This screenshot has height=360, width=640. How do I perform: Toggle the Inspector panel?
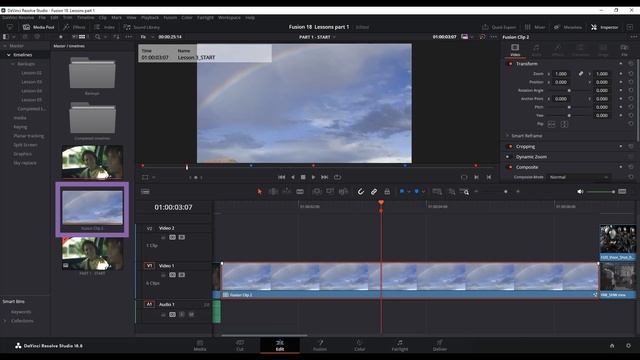(604, 27)
